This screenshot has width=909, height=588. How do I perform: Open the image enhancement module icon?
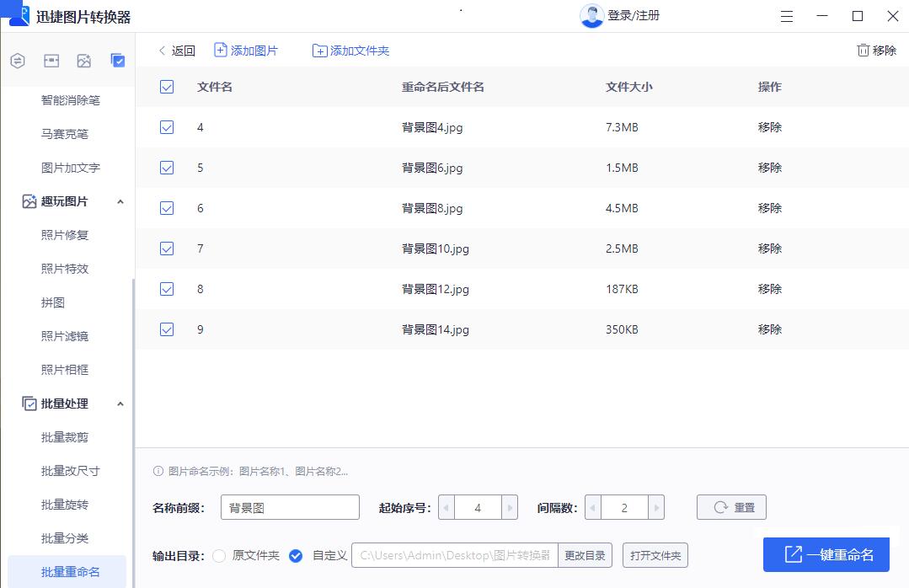point(84,61)
